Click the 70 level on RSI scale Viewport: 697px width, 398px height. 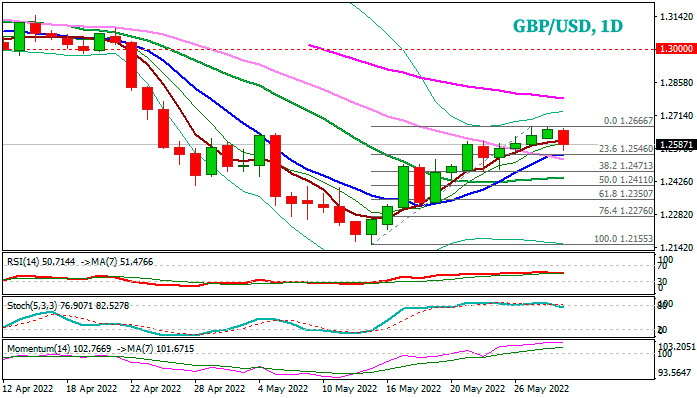click(x=662, y=266)
